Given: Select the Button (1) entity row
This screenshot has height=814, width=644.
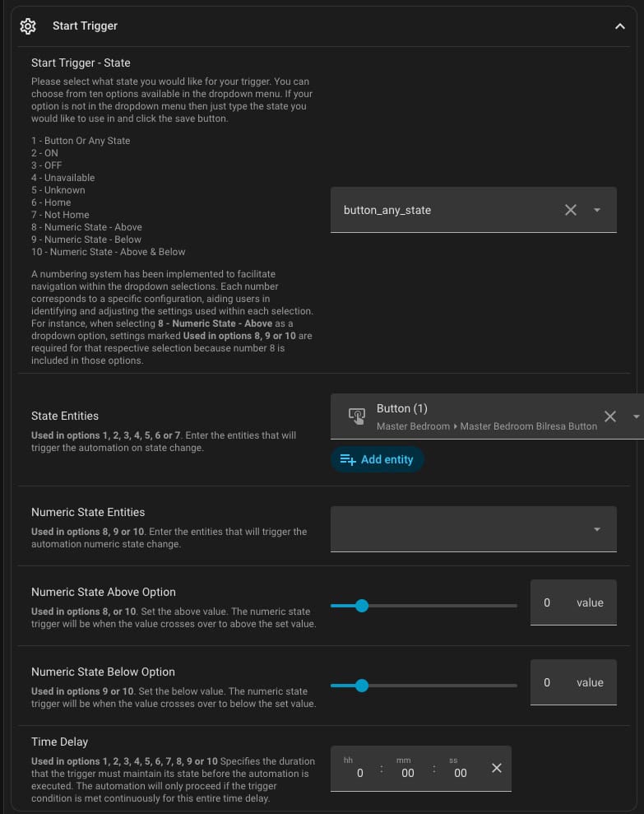Looking at the screenshot, I should click(487, 416).
